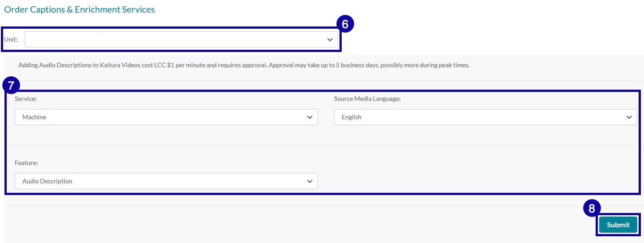Click the "Feature:" field label
The width and height of the screenshot is (644, 243).
26,163
